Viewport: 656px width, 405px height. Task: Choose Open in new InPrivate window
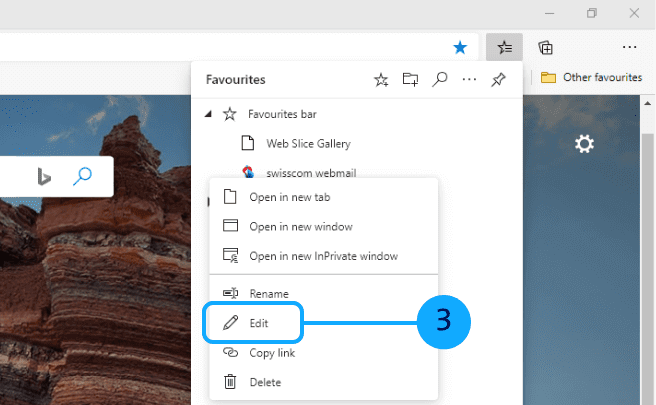[322, 256]
